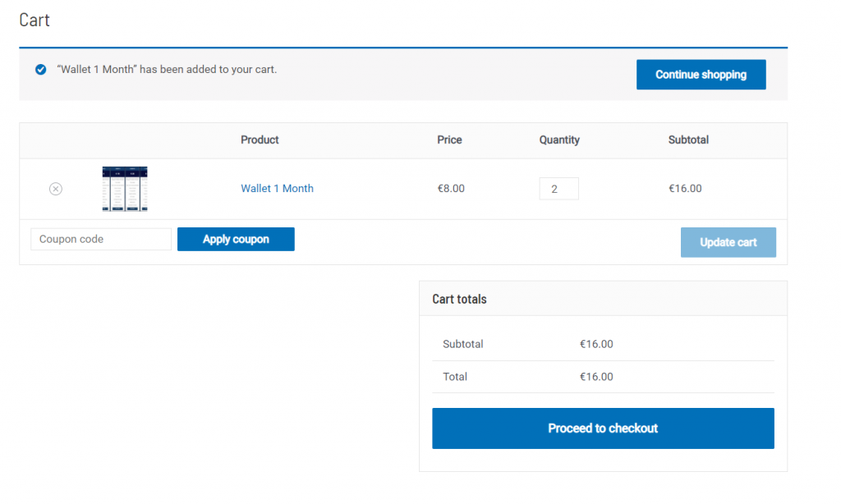
Task: Remove Wallet 1 Month from the cart
Action: pos(56,189)
